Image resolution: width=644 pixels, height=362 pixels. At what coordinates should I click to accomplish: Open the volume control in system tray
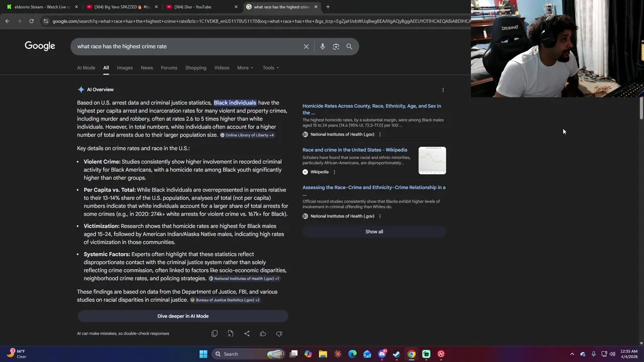tap(612, 354)
